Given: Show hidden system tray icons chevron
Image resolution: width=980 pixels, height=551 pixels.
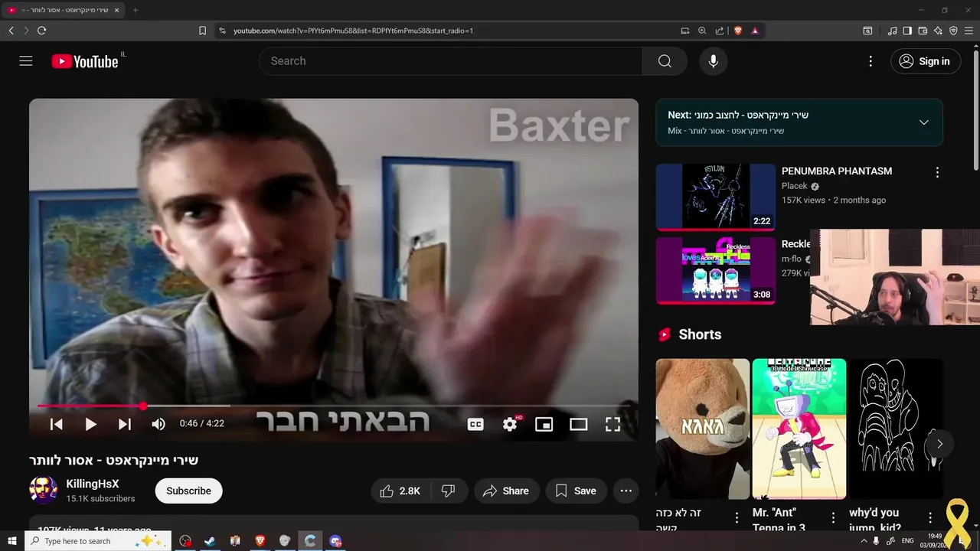Looking at the screenshot, I should (864, 541).
